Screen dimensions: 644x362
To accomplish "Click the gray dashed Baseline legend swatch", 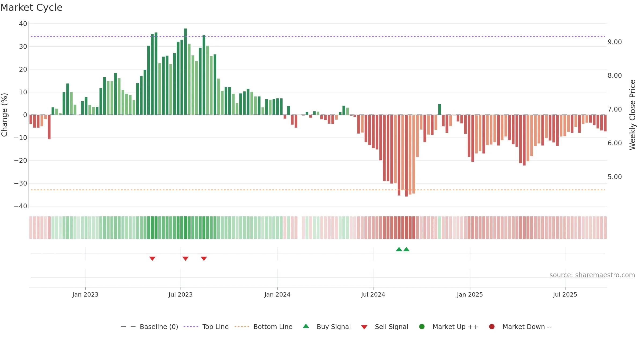I will [128, 327].
